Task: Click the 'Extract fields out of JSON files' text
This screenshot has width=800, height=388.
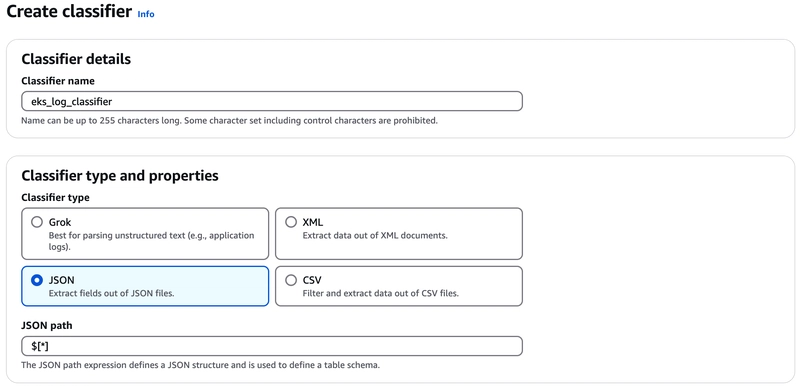Action: coord(111,294)
